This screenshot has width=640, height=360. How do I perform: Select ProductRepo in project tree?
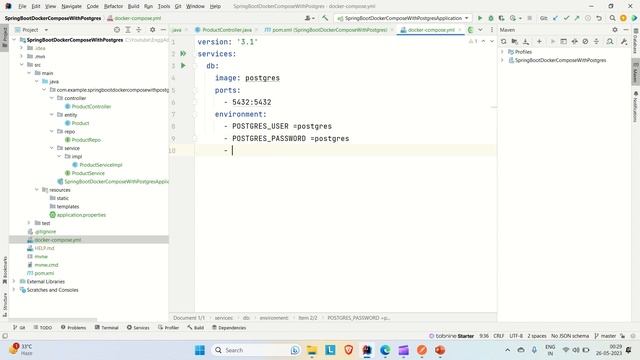86,140
